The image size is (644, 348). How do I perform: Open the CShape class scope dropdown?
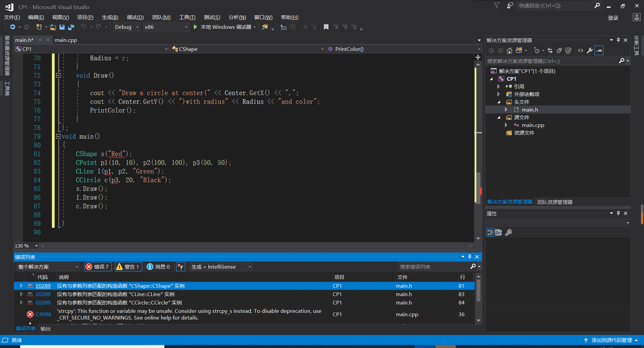click(248, 49)
